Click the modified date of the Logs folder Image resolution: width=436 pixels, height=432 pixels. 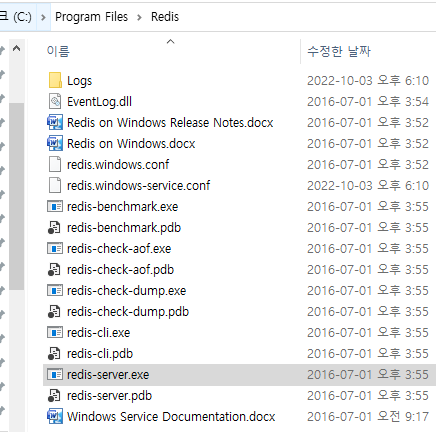pyautogui.click(x=368, y=81)
